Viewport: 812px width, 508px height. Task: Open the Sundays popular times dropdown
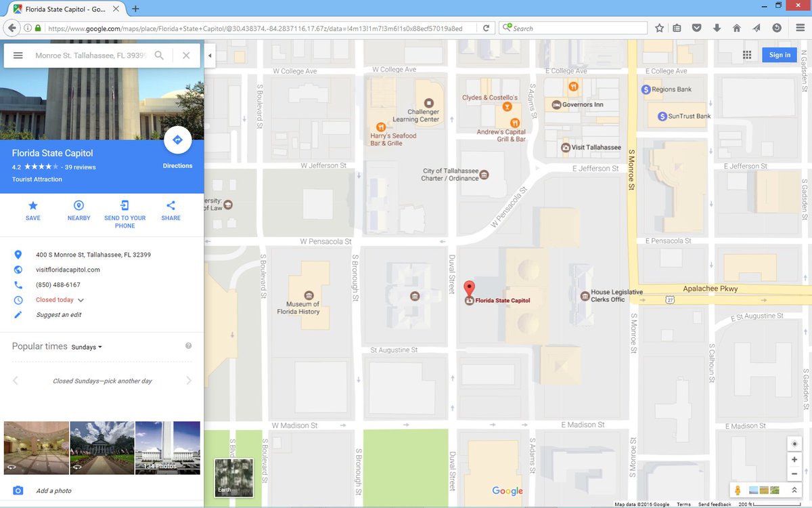86,346
